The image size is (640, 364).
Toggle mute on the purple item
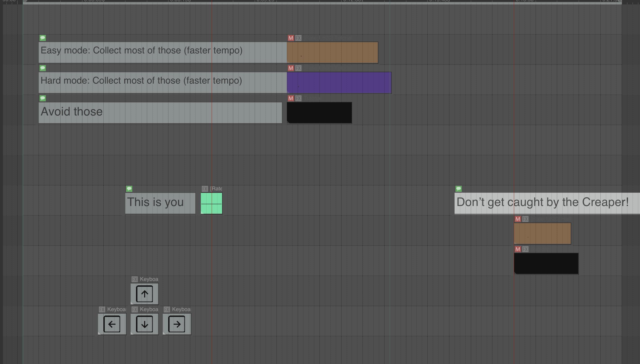(x=291, y=68)
